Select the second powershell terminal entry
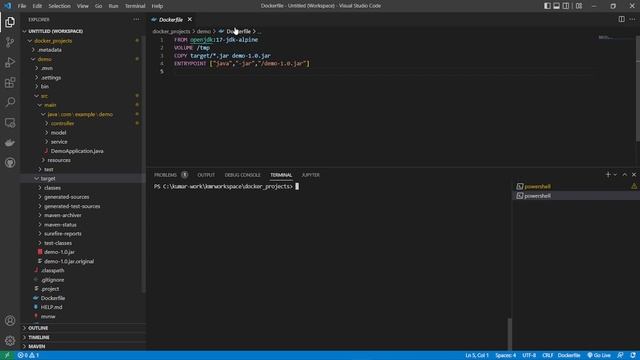The width and height of the screenshot is (640, 360). (x=576, y=196)
